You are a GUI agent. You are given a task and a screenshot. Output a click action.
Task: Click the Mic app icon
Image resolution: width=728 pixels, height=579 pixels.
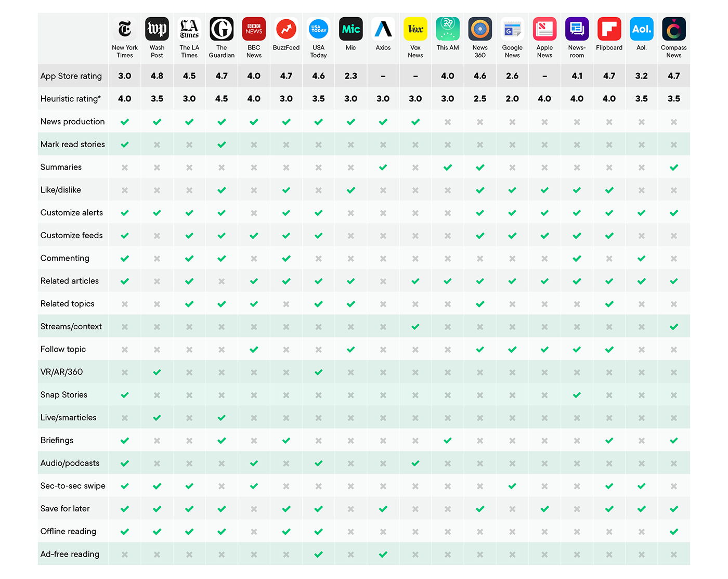351,29
